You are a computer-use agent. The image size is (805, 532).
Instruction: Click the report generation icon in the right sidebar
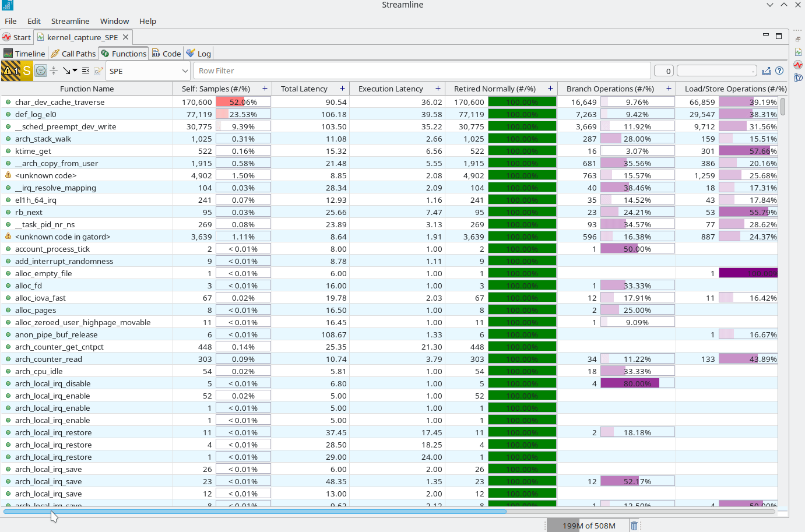point(798,52)
